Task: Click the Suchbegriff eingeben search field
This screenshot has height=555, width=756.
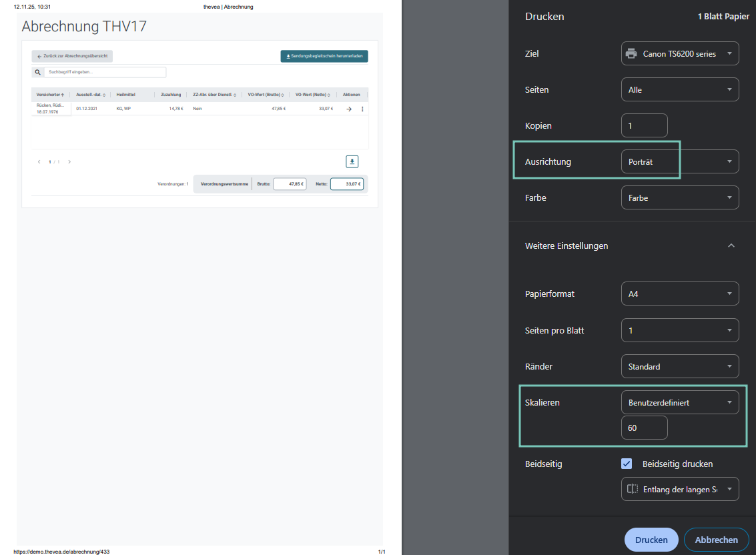Action: pos(105,72)
